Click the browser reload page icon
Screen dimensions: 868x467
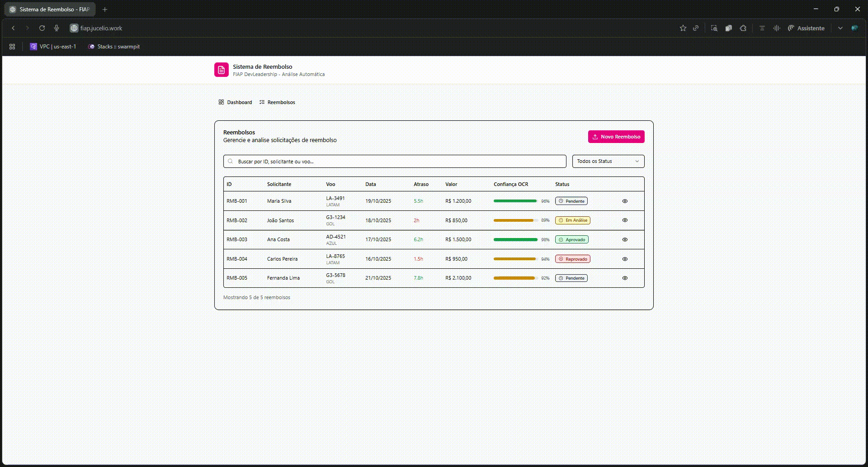[42, 28]
